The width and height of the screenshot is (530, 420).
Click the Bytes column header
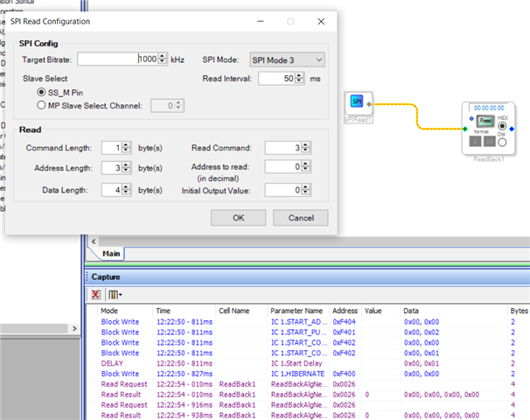click(x=519, y=311)
